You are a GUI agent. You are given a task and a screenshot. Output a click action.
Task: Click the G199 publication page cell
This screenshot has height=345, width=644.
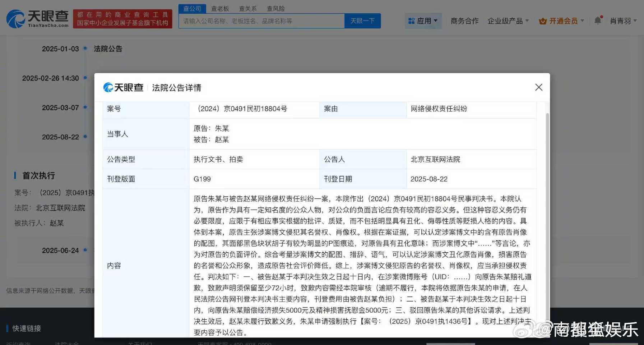(x=254, y=179)
